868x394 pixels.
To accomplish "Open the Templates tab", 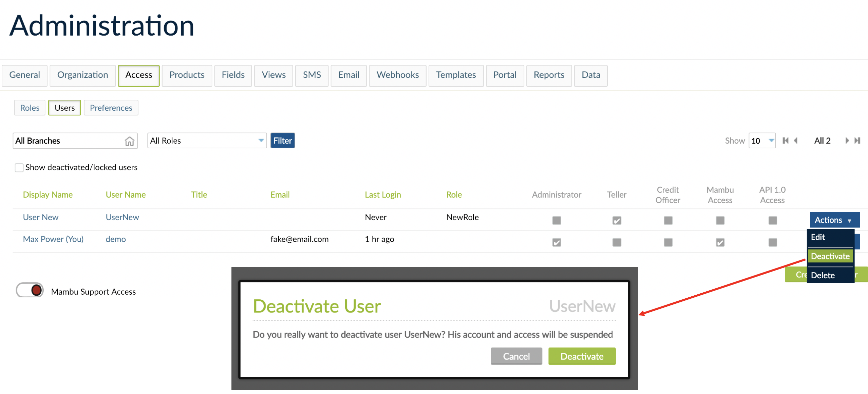I will [456, 75].
